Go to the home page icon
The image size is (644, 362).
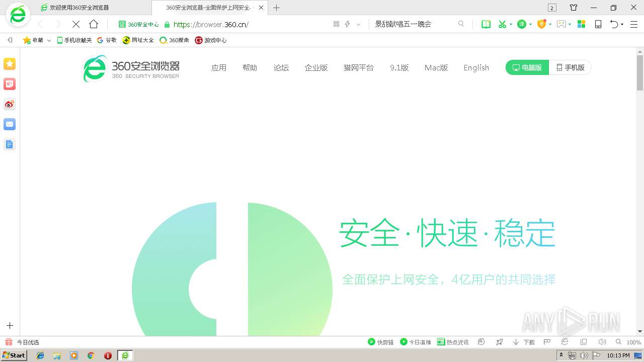coord(94,24)
